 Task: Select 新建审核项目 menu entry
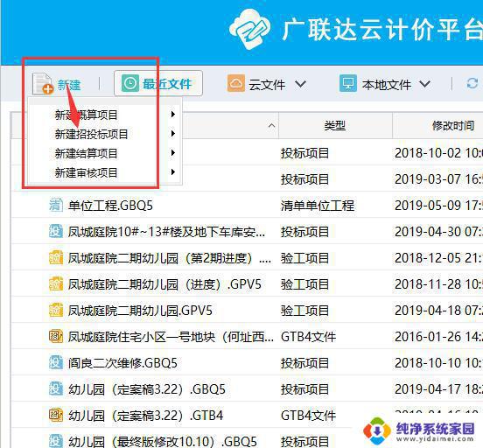87,172
